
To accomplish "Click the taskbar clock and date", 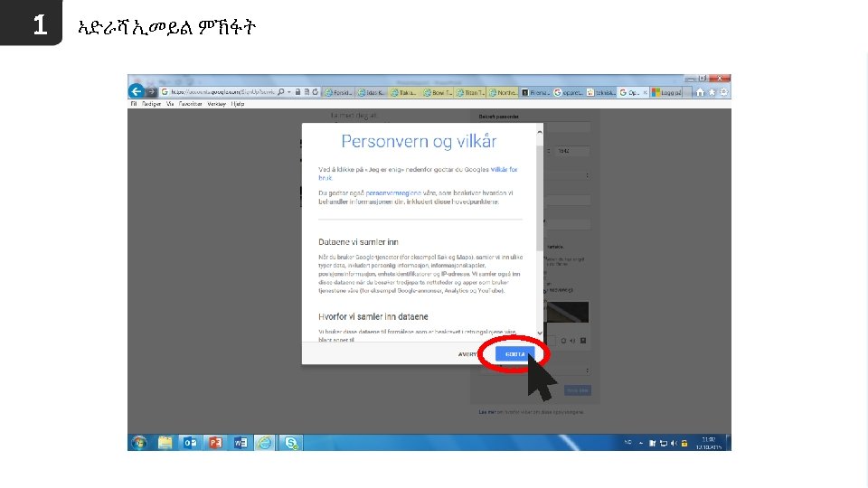I will 709,443.
